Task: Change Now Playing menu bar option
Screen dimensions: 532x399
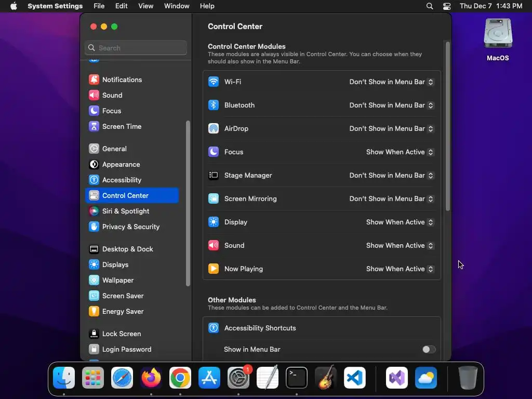Action: (400, 270)
